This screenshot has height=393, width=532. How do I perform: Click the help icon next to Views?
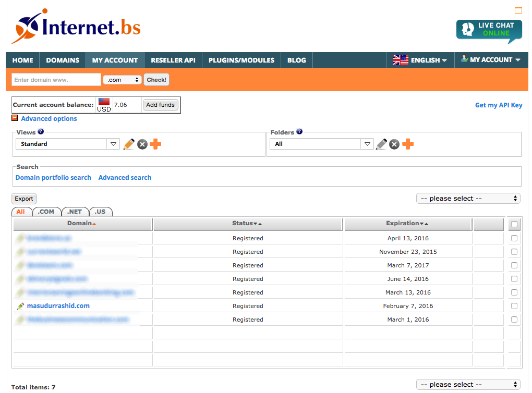pos(41,132)
